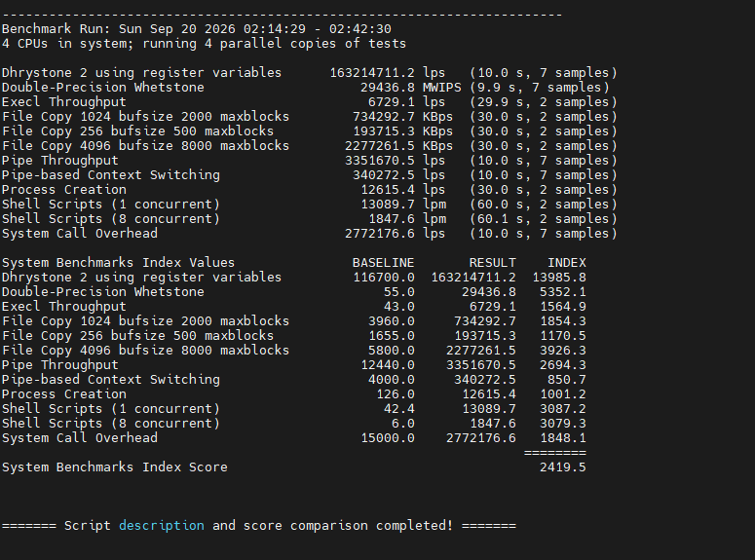Select the 29436.8 value beside MWIPS

pos(388,87)
